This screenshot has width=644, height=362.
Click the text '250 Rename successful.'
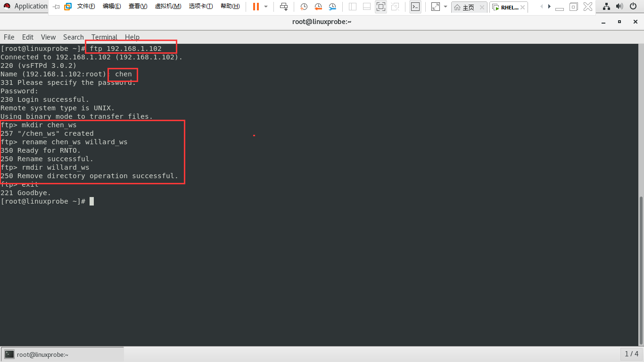point(47,159)
